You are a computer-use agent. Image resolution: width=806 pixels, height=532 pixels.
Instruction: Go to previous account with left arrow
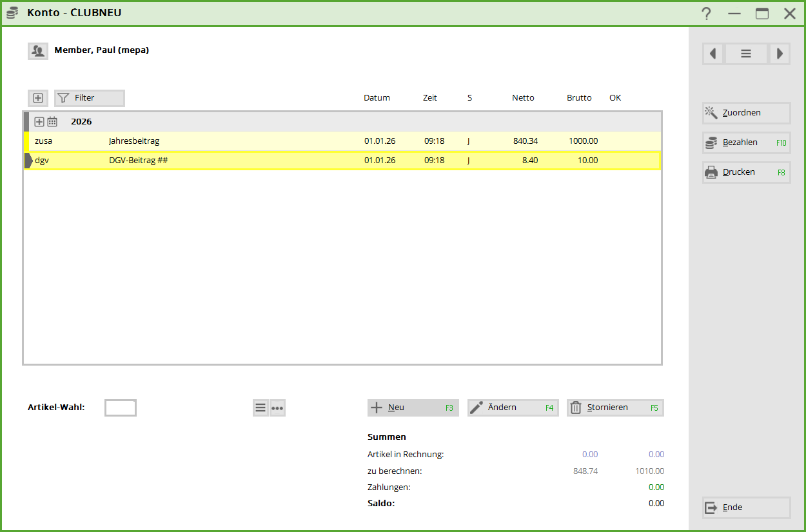pos(713,54)
